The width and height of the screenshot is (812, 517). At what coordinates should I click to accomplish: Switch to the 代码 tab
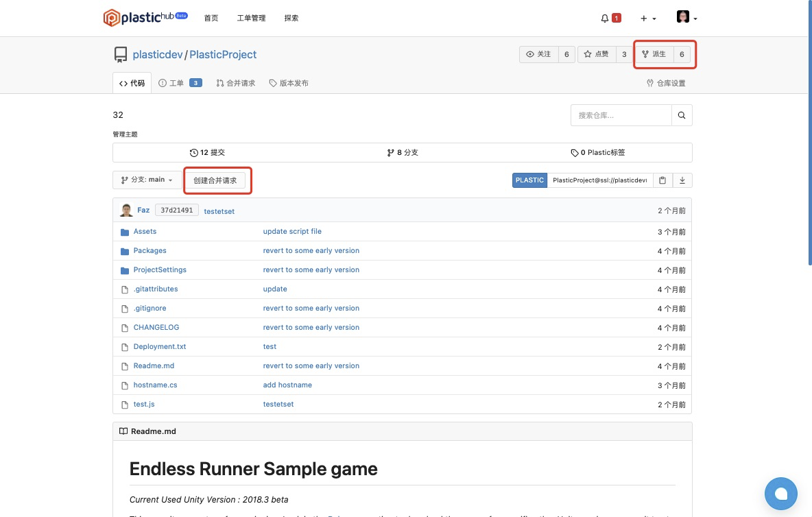(x=132, y=83)
